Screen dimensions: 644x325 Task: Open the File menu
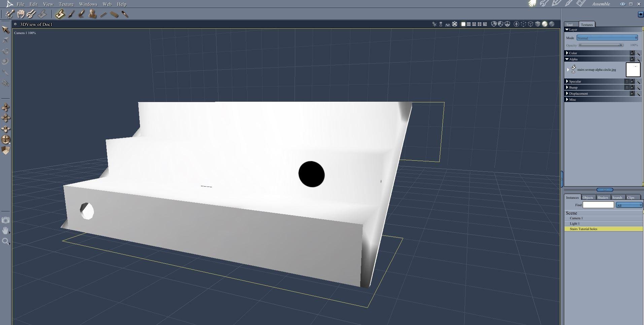pos(20,4)
